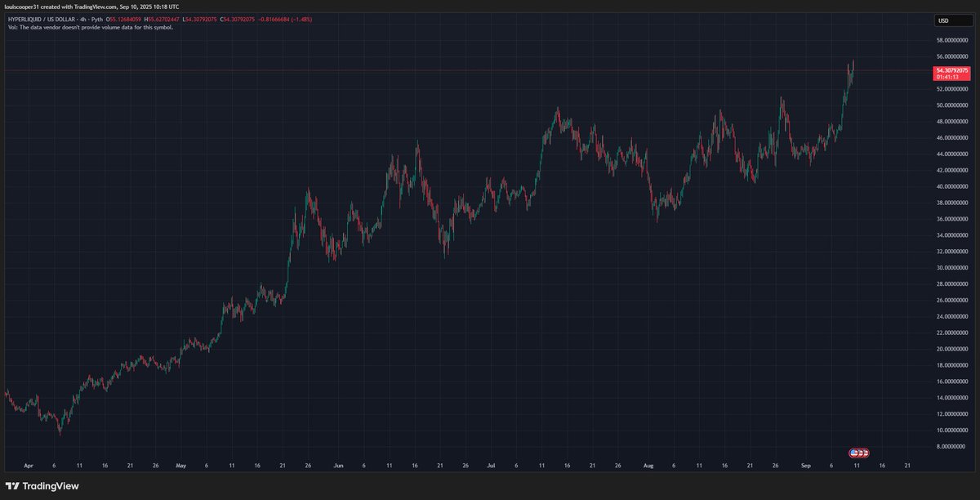Click the 24.00000000 price axis label

(952, 316)
